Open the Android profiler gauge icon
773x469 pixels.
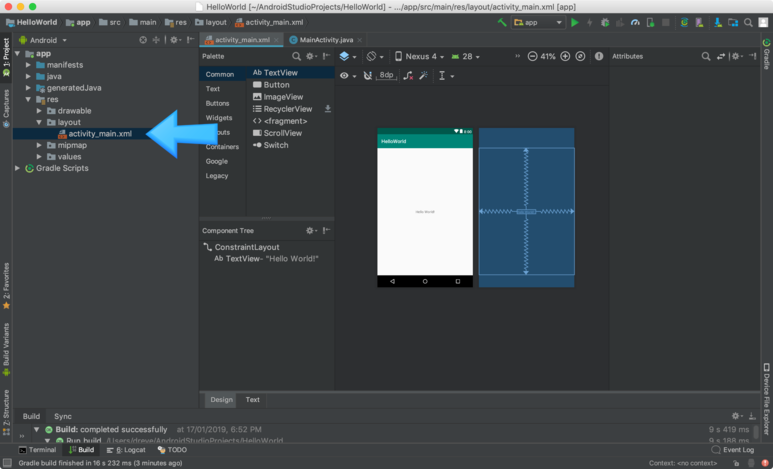click(635, 22)
